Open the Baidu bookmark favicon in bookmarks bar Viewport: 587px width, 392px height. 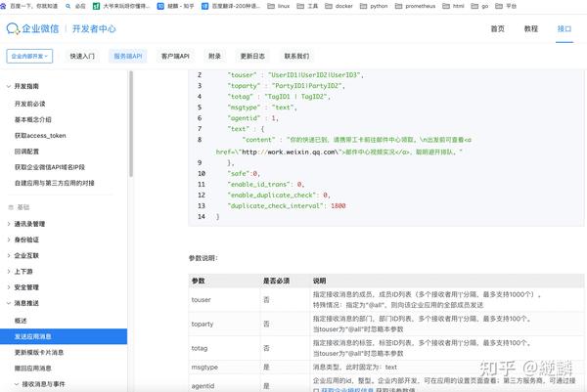(x=3, y=6)
